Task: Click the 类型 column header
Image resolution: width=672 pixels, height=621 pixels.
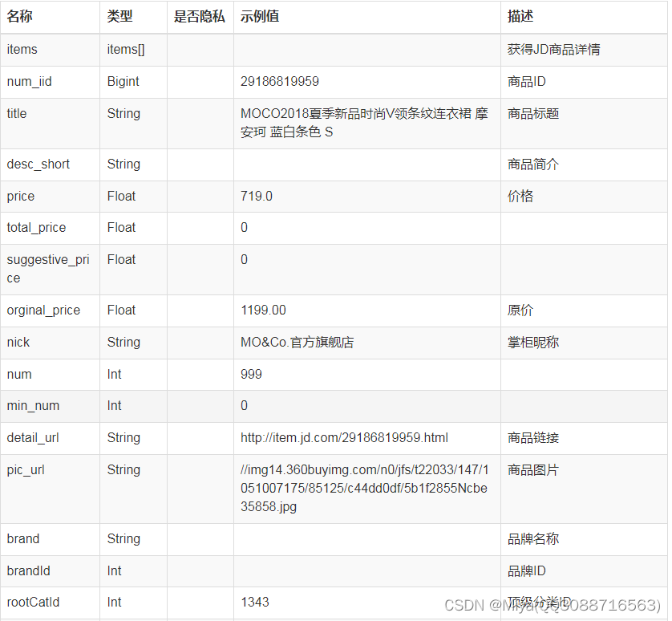Action: [119, 16]
